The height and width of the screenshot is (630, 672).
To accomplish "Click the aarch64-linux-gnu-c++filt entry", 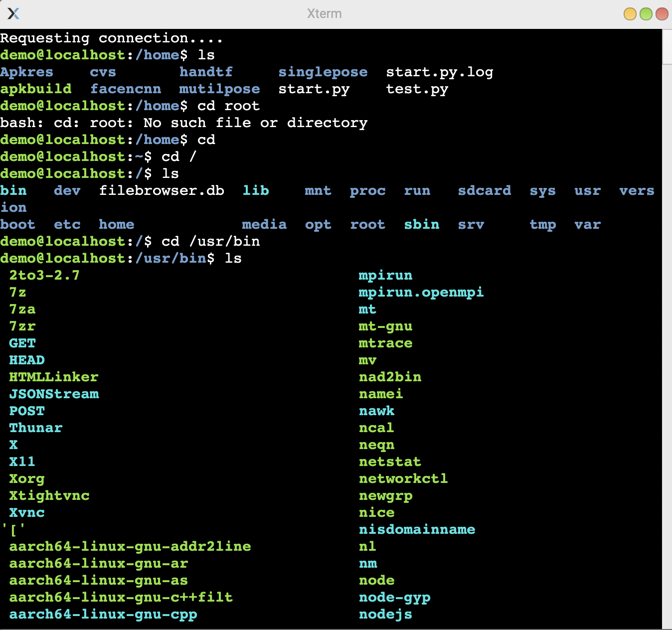I will click(121, 597).
